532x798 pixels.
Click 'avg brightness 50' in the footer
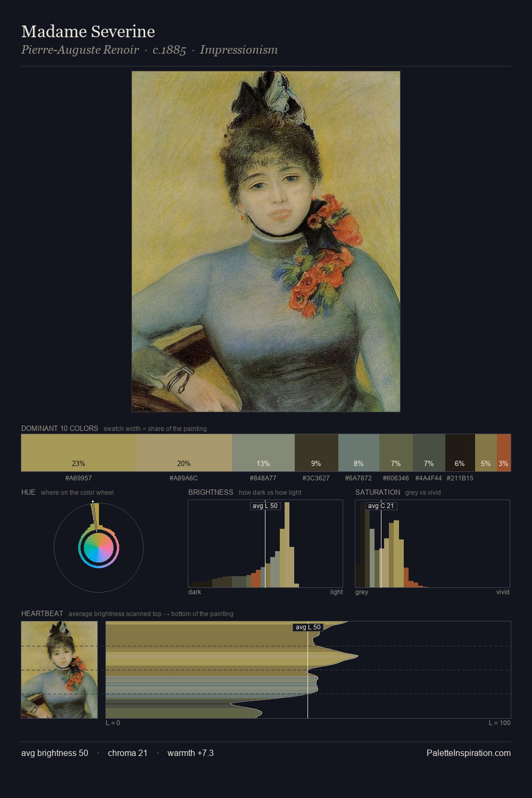[55, 753]
